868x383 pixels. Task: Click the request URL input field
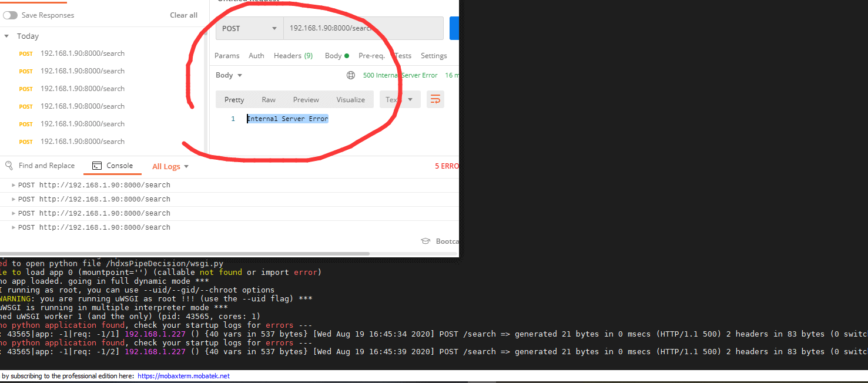coord(363,28)
